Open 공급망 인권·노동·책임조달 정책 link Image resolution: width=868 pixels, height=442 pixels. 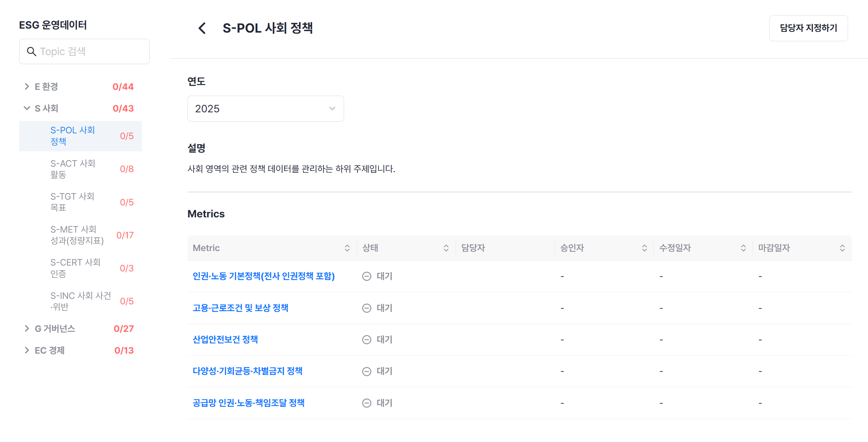[248, 403]
